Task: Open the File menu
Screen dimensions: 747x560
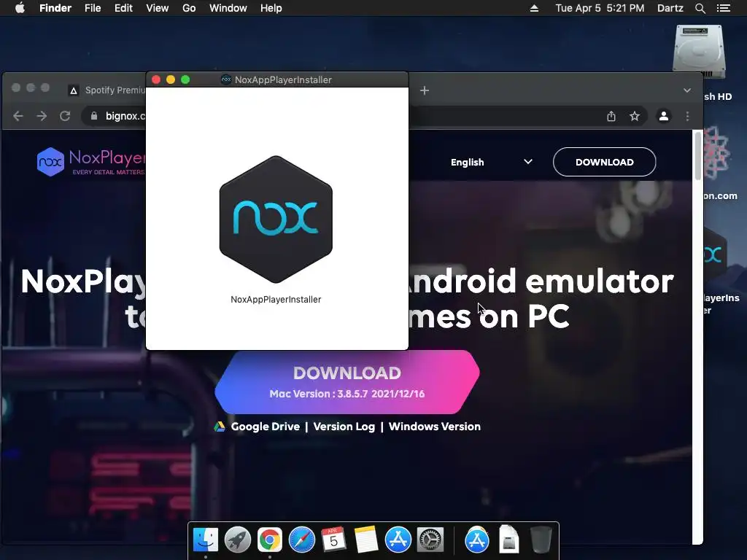Action: 93,8
